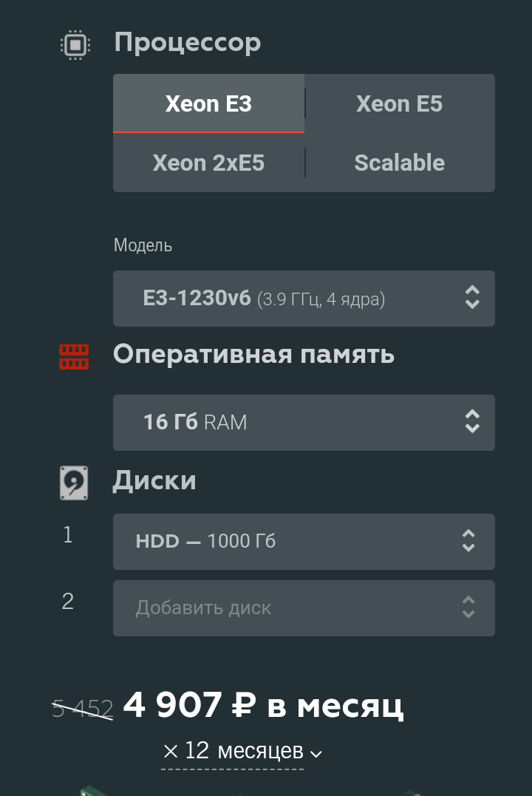Change the 12 месяцев billing period
Image resolution: width=532 pixels, height=796 pixels.
pyautogui.click(x=242, y=751)
